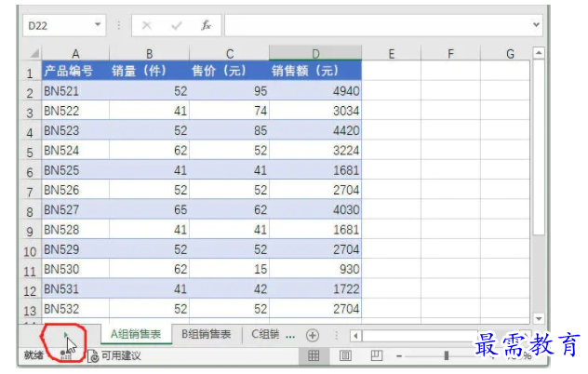Select column F header
The image size is (588, 374).
click(x=450, y=54)
